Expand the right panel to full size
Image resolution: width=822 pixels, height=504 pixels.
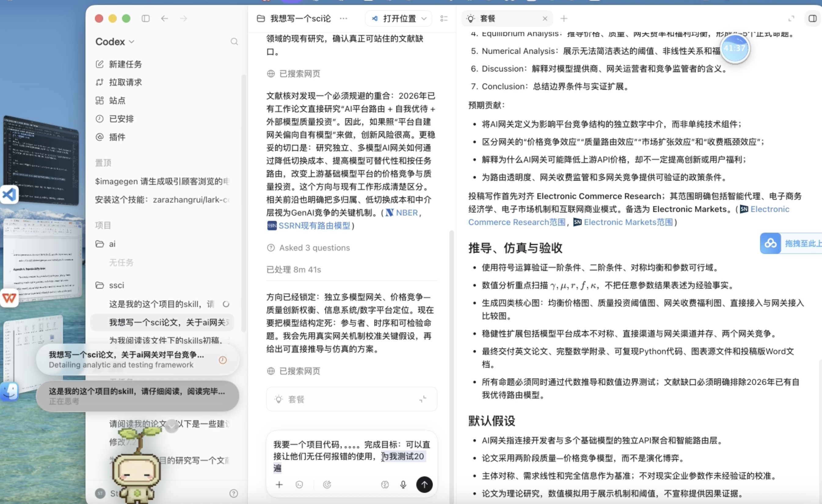pos(791,19)
